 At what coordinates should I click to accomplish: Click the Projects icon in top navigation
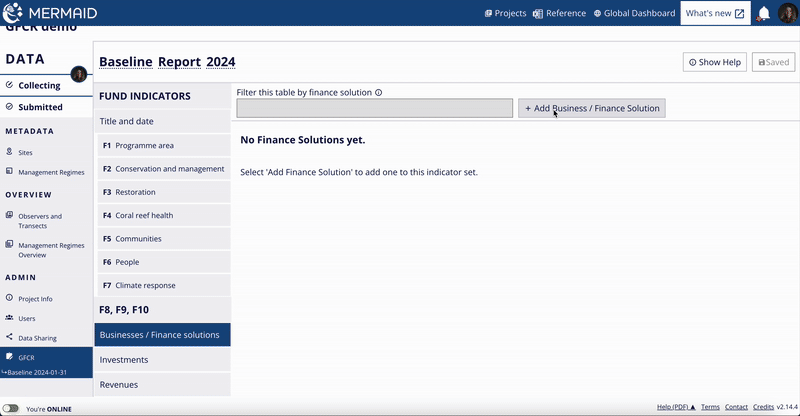click(488, 13)
